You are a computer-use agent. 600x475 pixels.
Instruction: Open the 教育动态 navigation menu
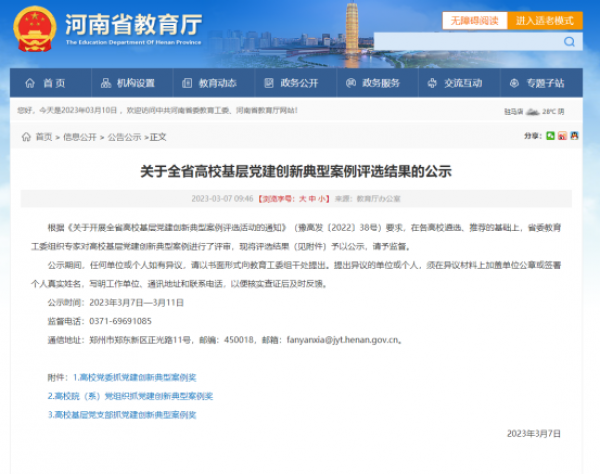click(x=210, y=83)
